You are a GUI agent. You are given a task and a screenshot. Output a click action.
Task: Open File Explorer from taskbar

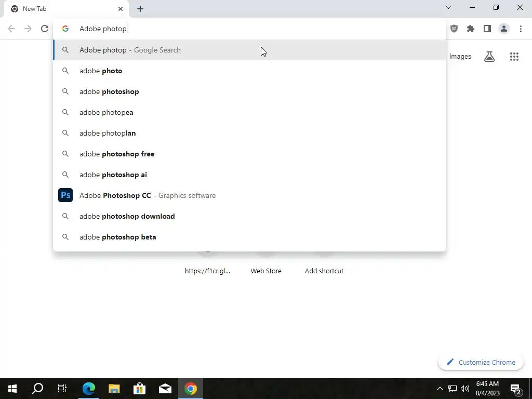coord(114,389)
